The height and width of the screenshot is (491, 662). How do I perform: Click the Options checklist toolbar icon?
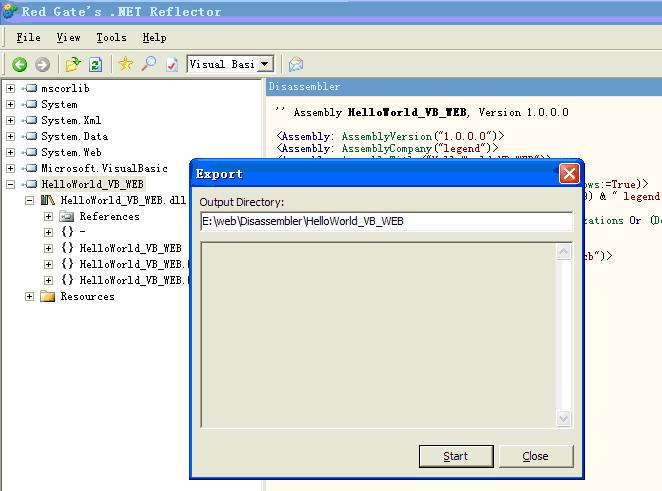171,65
